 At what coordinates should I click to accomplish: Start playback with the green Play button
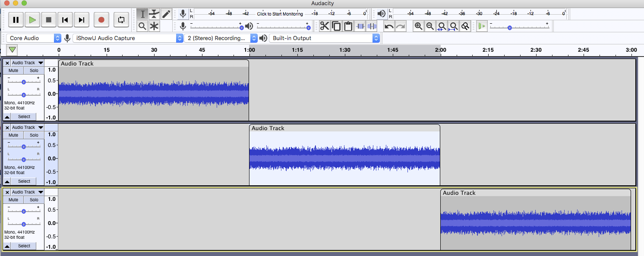pyautogui.click(x=32, y=20)
